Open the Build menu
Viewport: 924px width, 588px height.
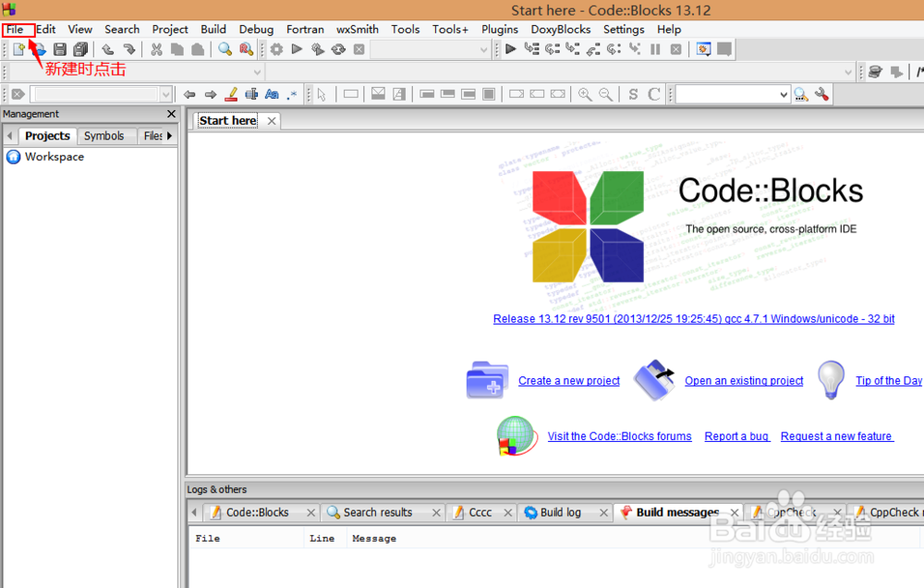point(213,30)
